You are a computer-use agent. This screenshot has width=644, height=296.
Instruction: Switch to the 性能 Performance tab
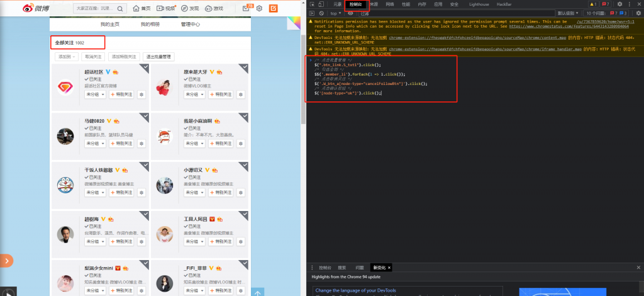(406, 4)
